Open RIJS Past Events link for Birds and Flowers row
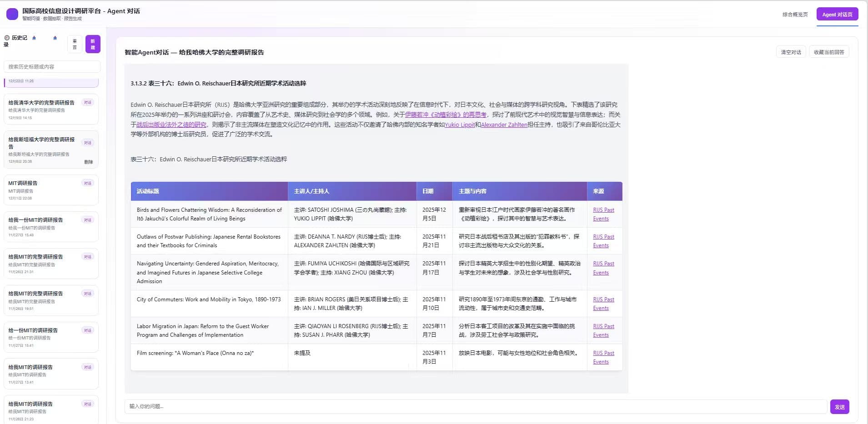868x424 pixels. 603,214
